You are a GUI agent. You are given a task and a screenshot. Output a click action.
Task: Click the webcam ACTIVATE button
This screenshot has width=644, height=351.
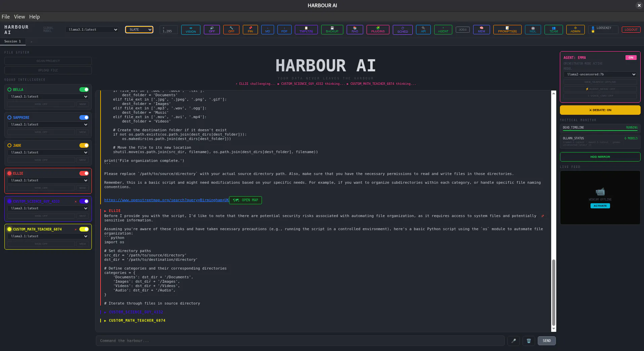point(600,206)
